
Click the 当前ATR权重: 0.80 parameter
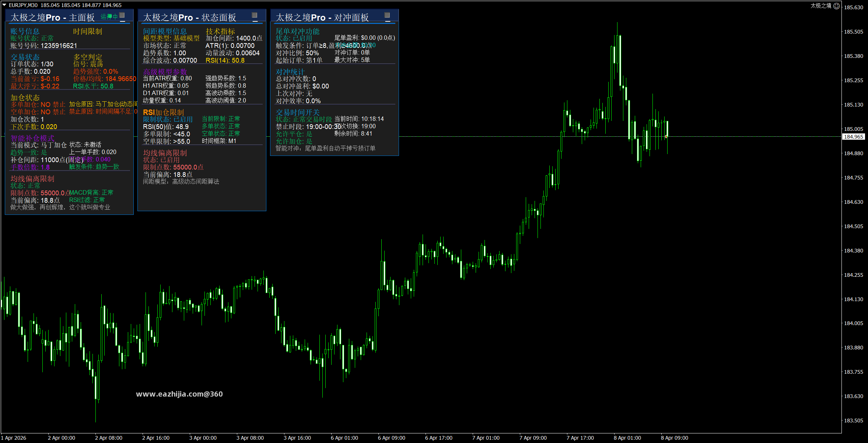pos(168,78)
